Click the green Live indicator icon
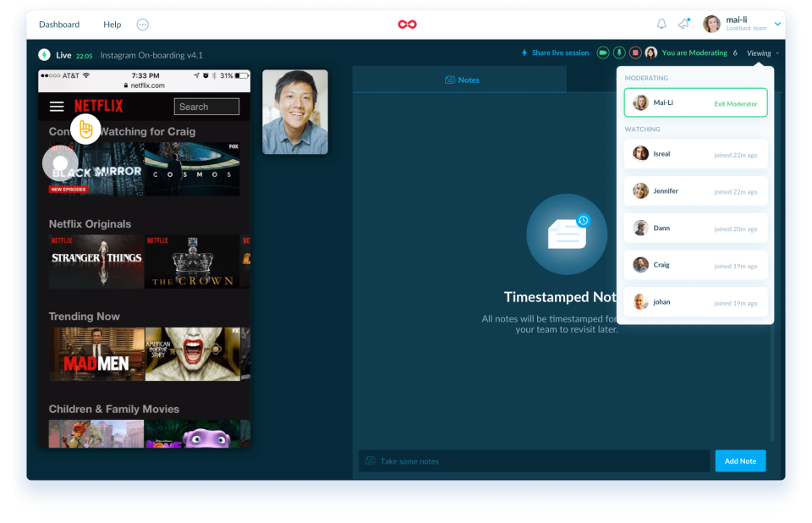The width and height of the screenshot is (812, 523). [x=43, y=54]
